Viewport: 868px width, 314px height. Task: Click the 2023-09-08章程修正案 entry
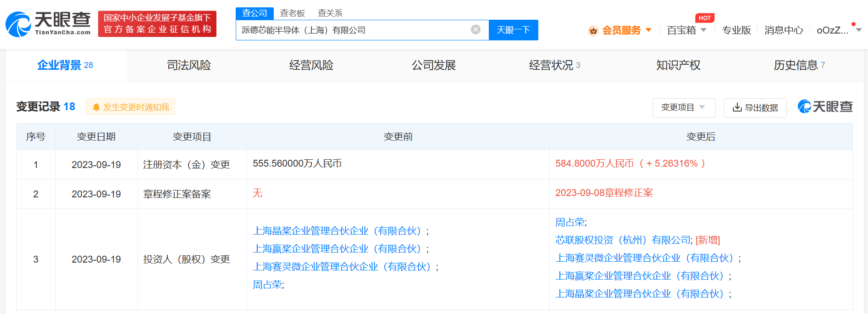click(x=604, y=193)
